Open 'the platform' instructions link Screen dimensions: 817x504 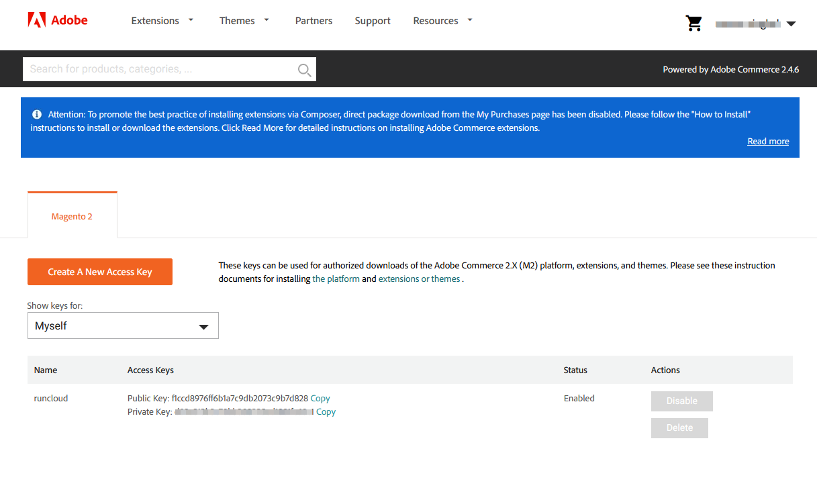pyautogui.click(x=336, y=279)
